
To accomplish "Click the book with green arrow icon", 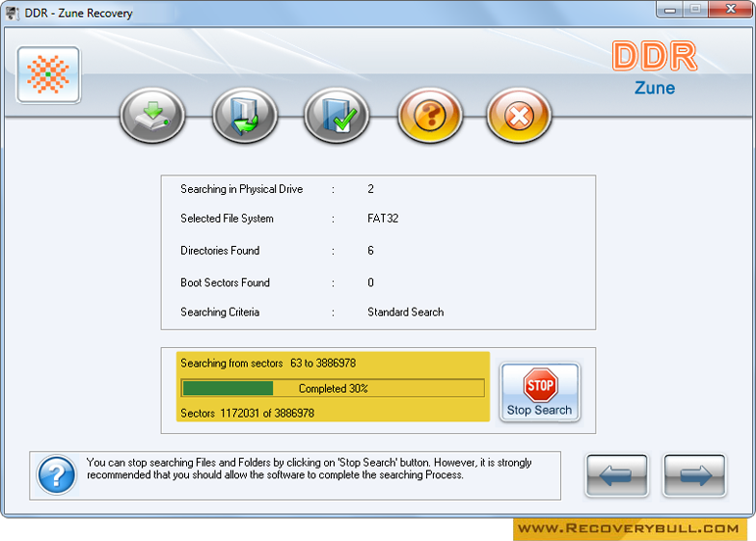I will coord(245,116).
